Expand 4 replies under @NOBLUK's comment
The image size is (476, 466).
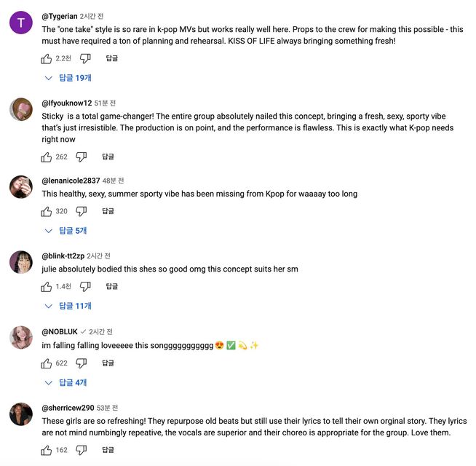pos(66,383)
